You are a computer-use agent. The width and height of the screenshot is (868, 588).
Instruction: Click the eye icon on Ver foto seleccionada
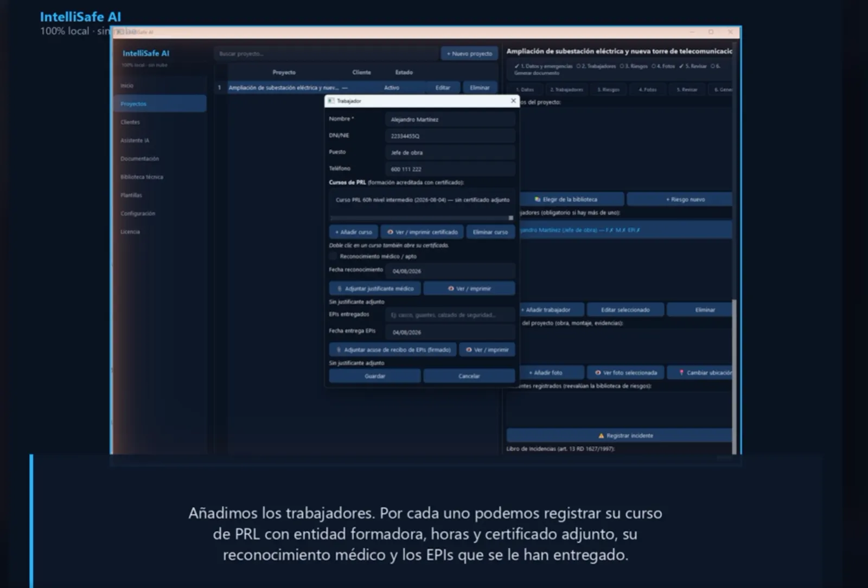pos(598,373)
